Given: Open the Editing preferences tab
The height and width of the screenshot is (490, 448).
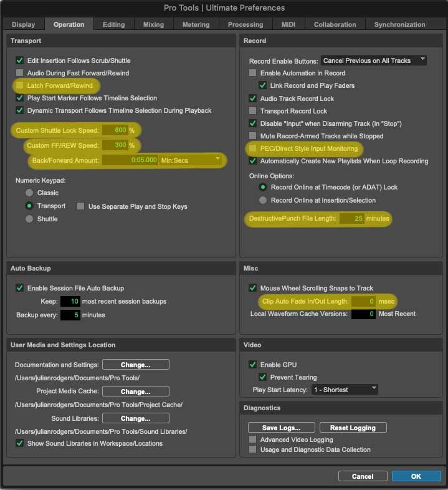Looking at the screenshot, I should click(x=114, y=24).
